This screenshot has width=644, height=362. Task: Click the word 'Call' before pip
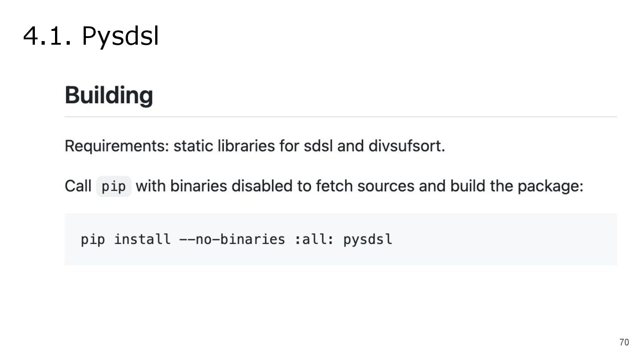[x=78, y=186]
